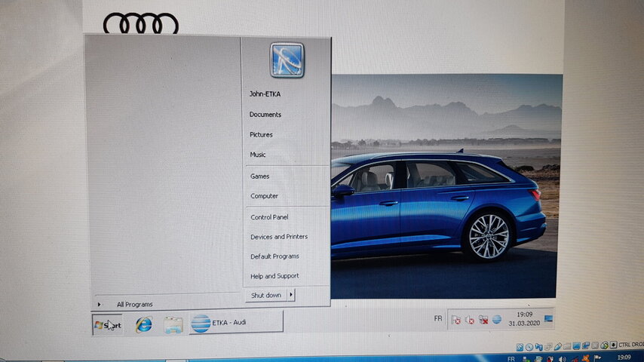Launch Internet Explorer from the taskbar
Viewport: 644px width, 362px height.
click(x=143, y=324)
